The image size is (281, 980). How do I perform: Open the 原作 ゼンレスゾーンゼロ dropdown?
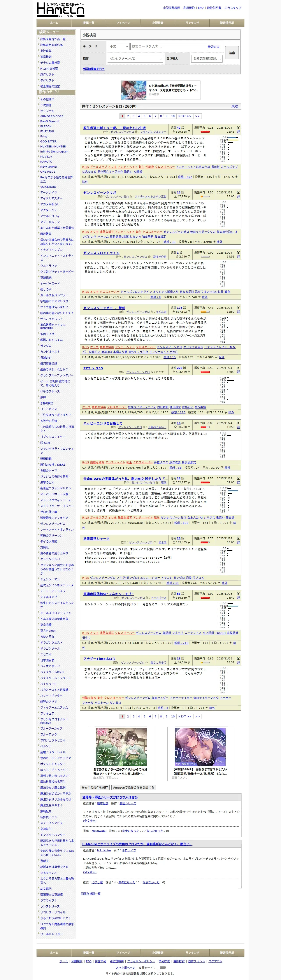(x=135, y=59)
